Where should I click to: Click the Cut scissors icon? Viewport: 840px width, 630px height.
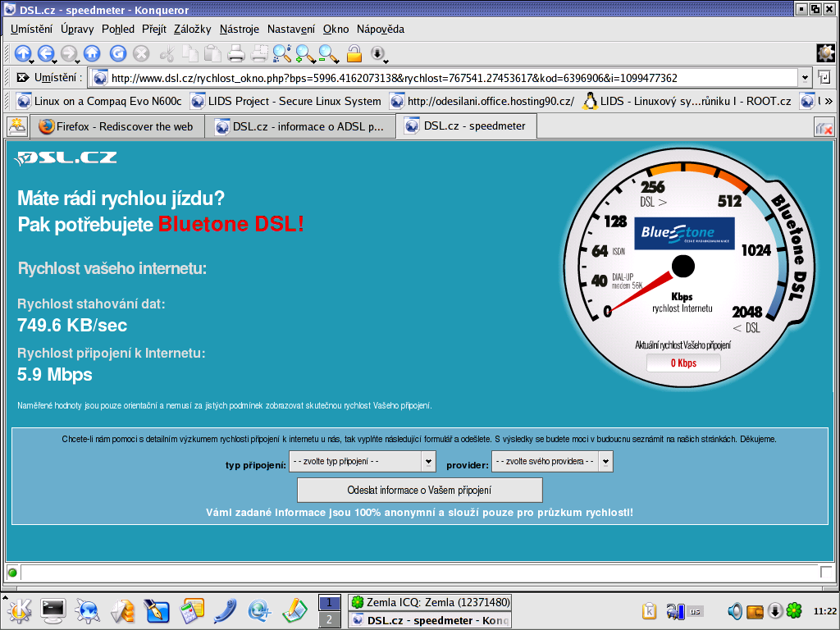tap(167, 53)
